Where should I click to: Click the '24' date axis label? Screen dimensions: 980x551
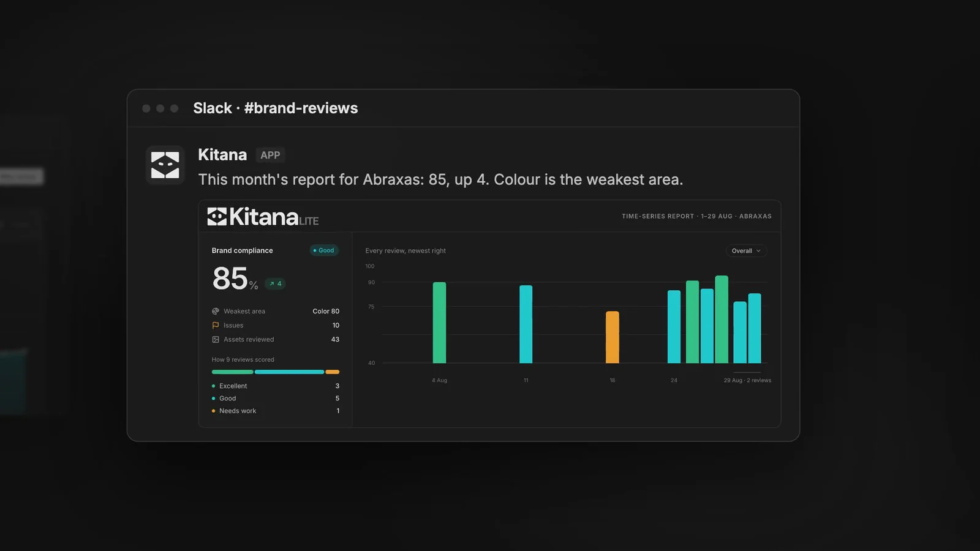coord(674,380)
